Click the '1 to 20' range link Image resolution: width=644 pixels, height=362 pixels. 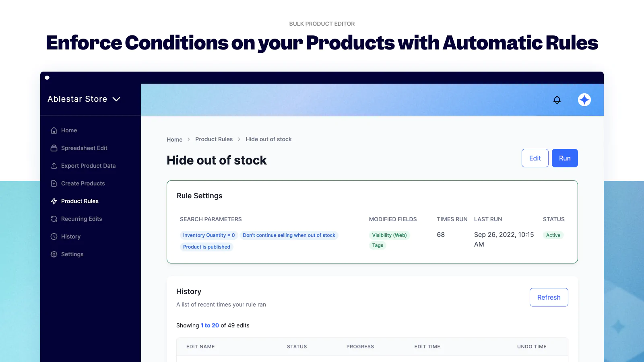(x=210, y=325)
